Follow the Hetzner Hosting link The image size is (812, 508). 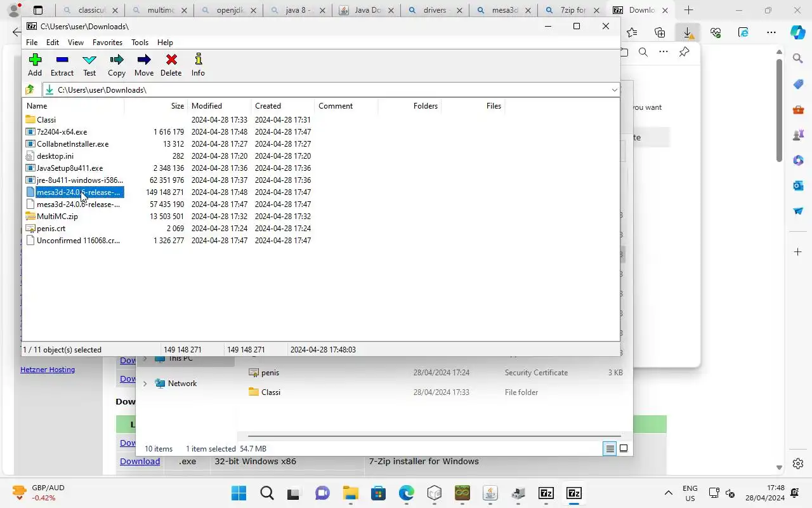(48, 370)
